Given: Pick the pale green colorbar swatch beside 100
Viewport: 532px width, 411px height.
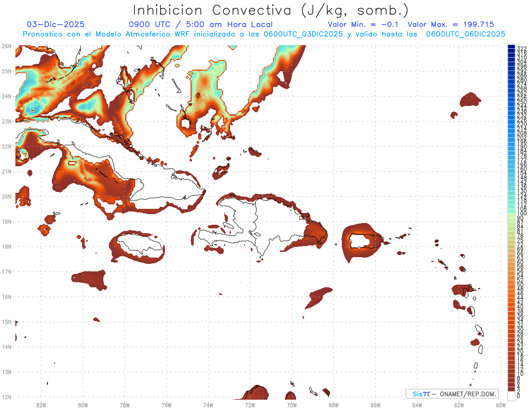Looking at the screenshot, I should [511, 215].
